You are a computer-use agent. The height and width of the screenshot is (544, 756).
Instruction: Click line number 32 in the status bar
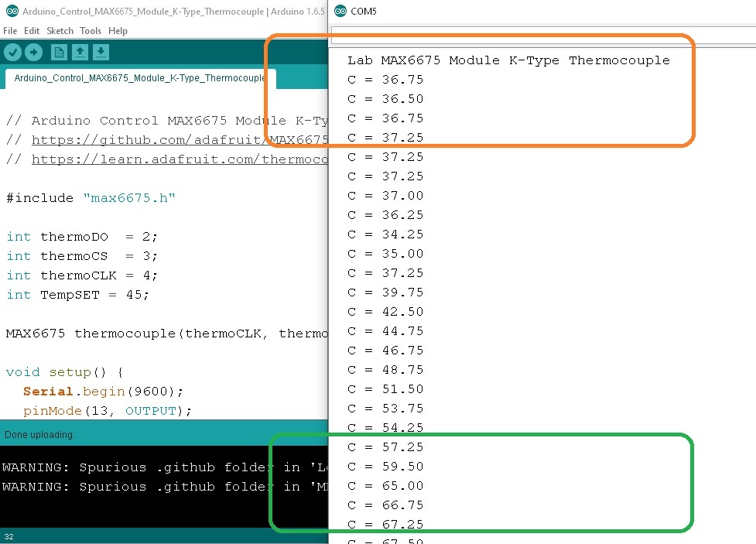point(9,536)
